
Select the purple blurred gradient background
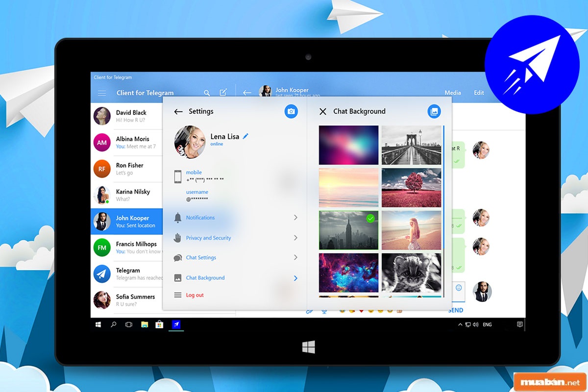click(348, 145)
